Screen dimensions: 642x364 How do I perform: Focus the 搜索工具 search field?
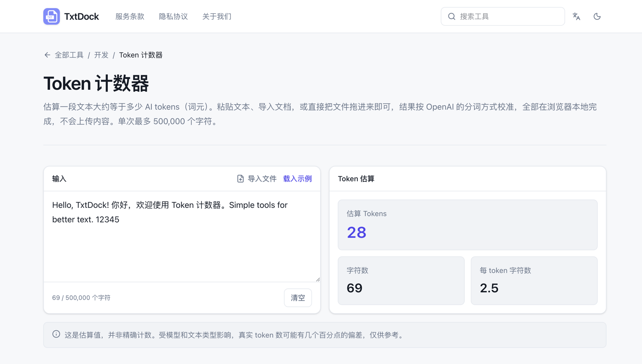pyautogui.click(x=503, y=16)
